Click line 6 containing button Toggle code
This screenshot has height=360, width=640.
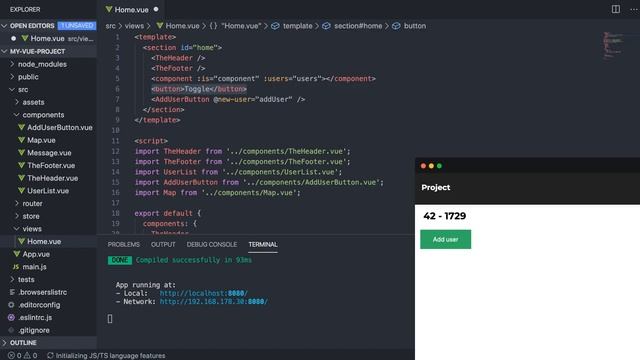click(199, 89)
